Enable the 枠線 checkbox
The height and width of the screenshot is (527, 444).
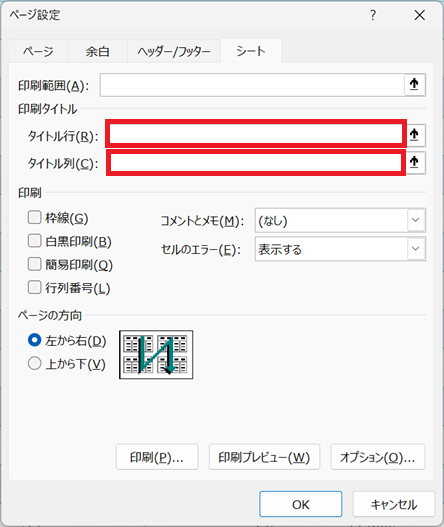(x=34, y=218)
